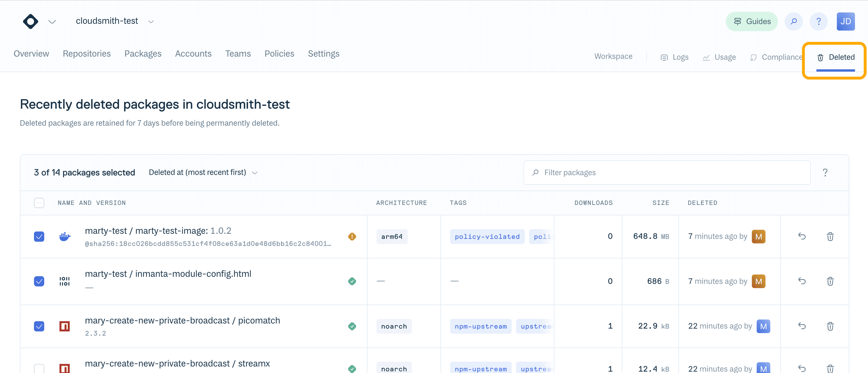Switch to the Repositories tab
868x373 pixels.
point(87,53)
